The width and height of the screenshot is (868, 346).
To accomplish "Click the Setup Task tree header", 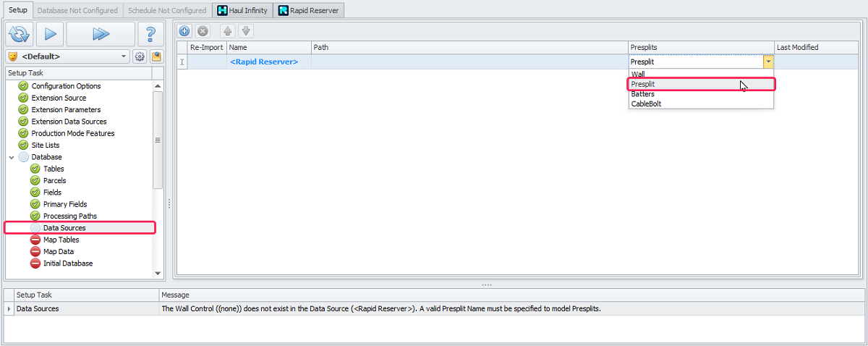I will coord(78,73).
